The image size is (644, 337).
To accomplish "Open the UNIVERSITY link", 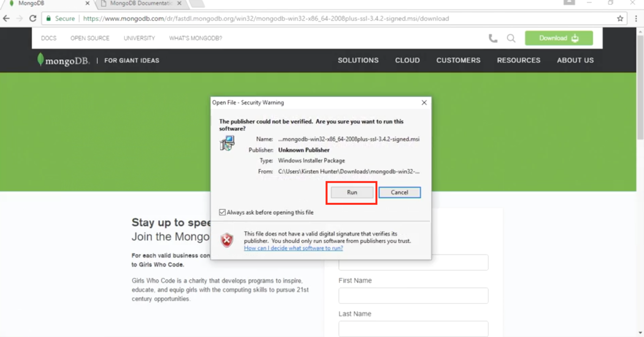I will (139, 38).
